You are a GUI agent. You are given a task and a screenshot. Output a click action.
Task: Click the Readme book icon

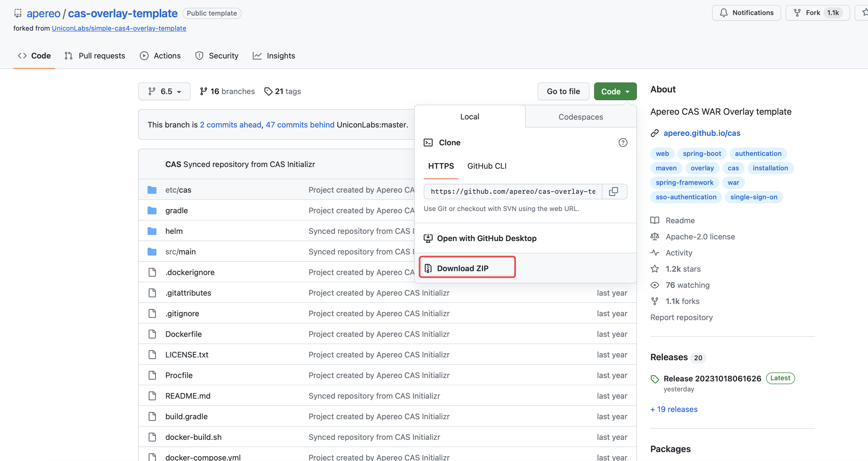pyautogui.click(x=655, y=220)
